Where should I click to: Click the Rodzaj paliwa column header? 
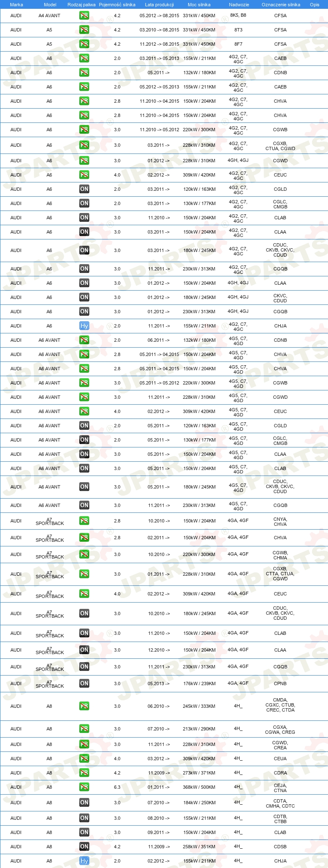pos(81,5)
